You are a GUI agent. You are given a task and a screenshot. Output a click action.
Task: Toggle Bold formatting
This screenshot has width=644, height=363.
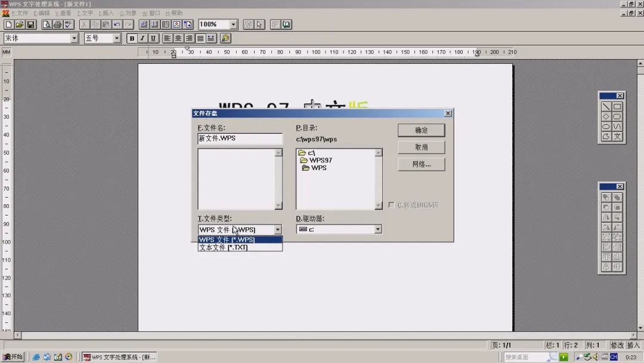[132, 38]
